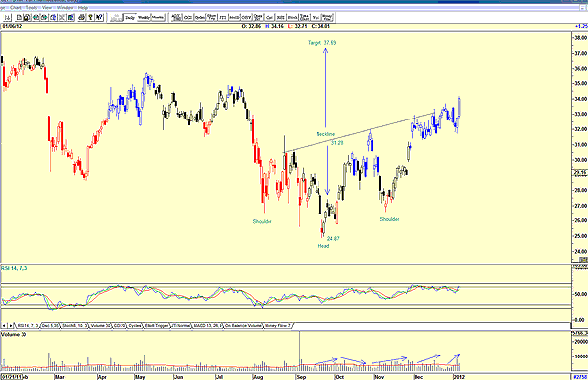
Task: Toggle the Daily timeframe button
Action: 129,17
